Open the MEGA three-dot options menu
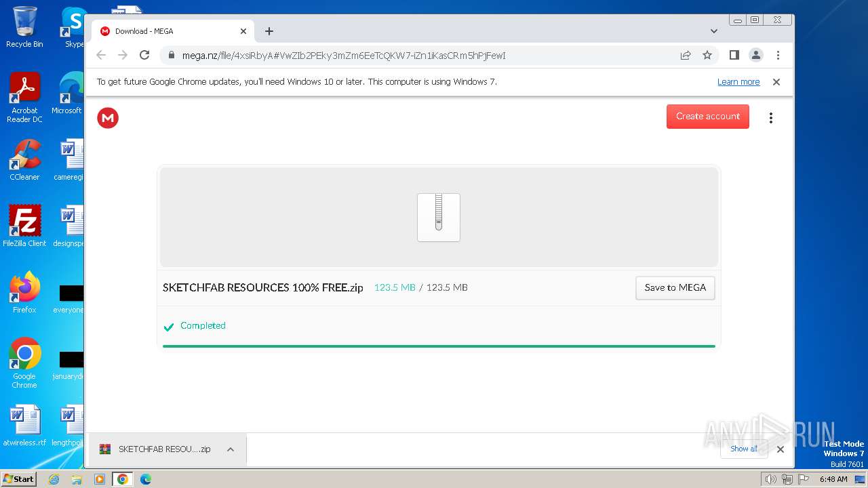 tap(770, 118)
